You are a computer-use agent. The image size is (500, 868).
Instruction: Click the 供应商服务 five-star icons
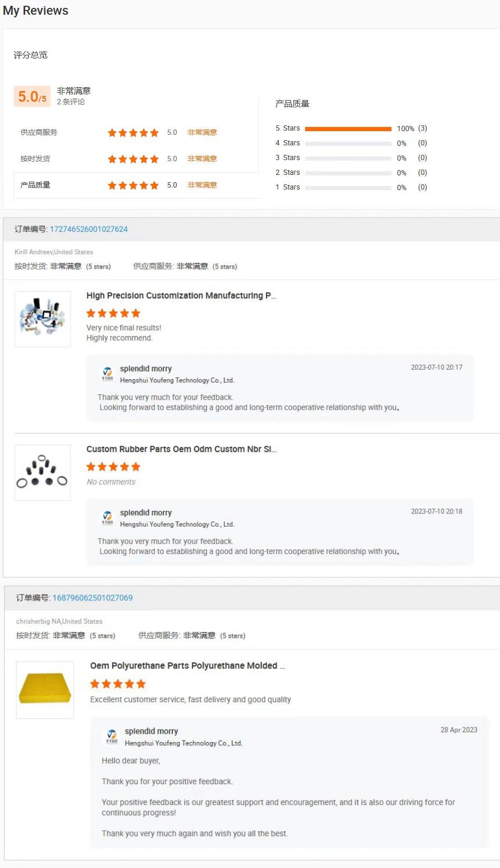133,133
